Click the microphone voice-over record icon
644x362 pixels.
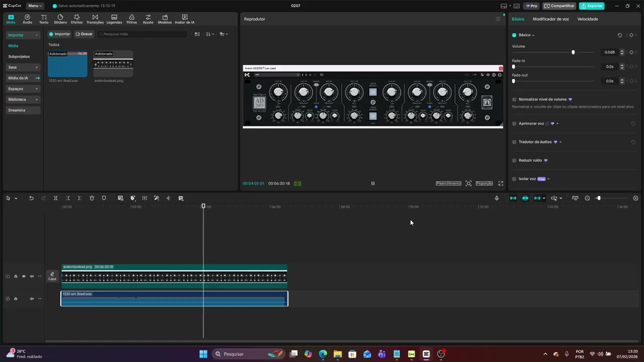497,198
